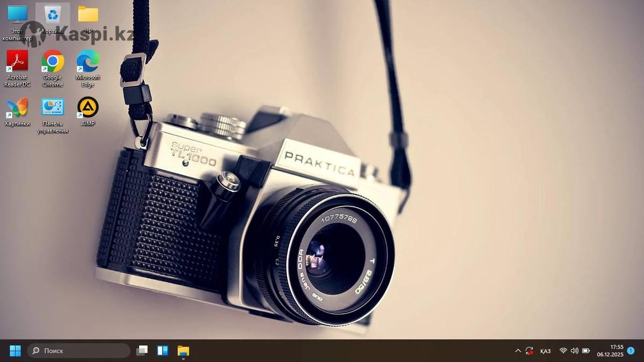Expand the hidden tray icons chevron
Screen dimensions: 644x362
point(518,351)
